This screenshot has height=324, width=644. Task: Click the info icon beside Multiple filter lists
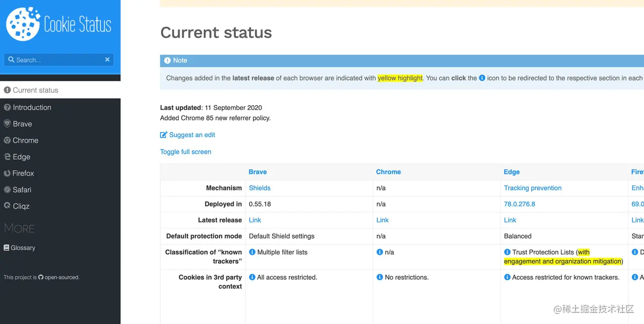click(x=252, y=252)
